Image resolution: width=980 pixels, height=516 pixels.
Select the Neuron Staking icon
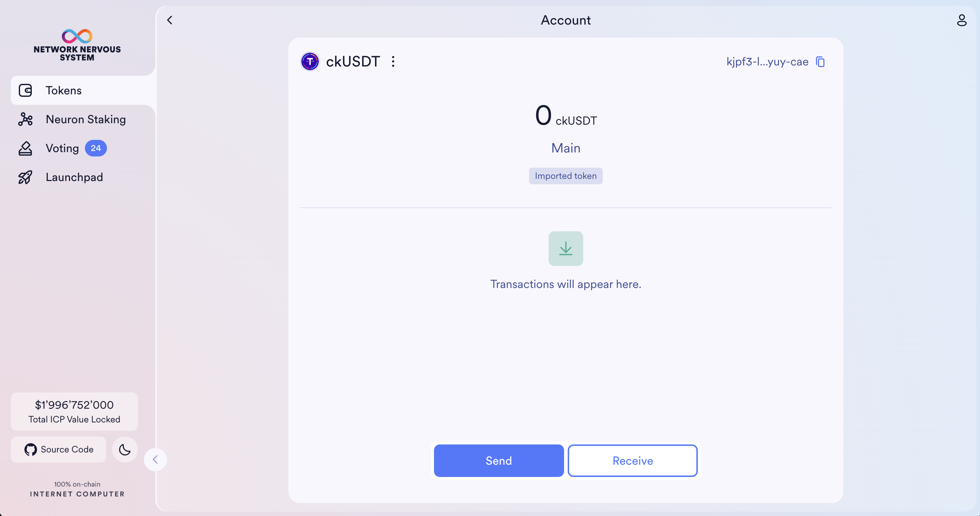tap(25, 119)
